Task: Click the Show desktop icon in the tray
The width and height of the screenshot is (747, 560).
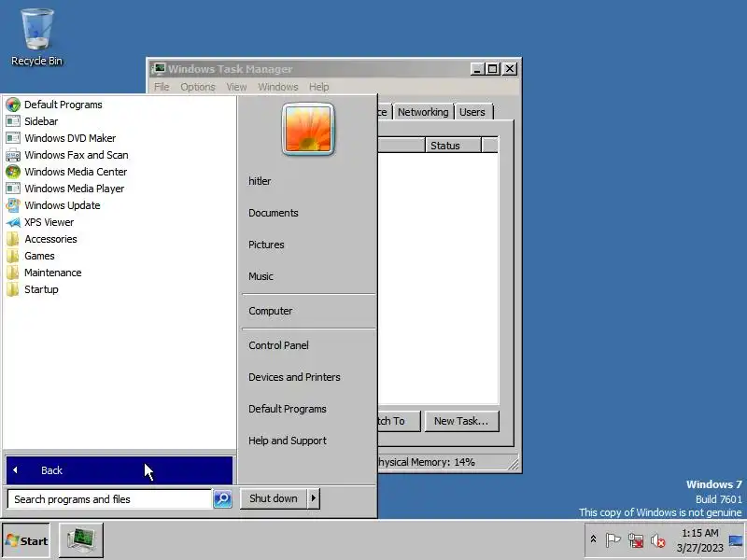Action: click(736, 540)
